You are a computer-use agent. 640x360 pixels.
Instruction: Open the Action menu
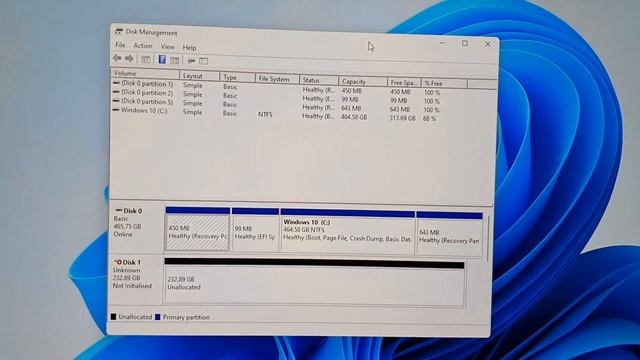pyautogui.click(x=143, y=46)
